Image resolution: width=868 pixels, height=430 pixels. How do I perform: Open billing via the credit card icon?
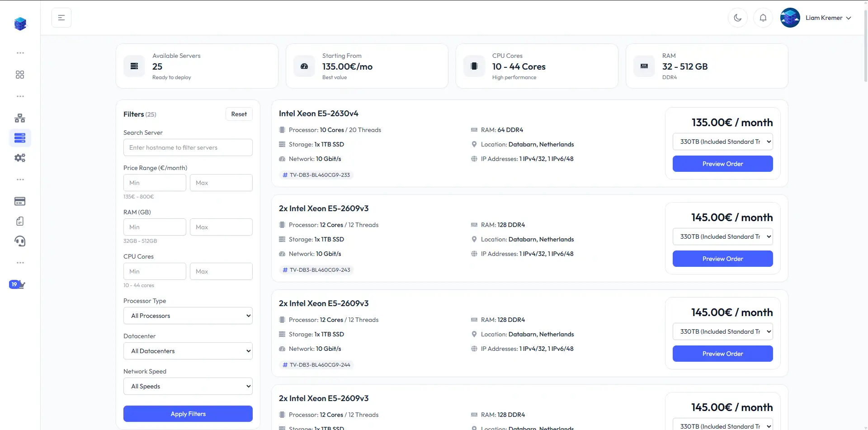tap(20, 201)
